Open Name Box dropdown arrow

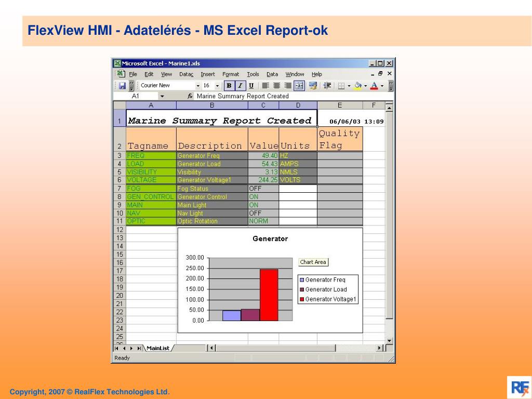point(162,96)
